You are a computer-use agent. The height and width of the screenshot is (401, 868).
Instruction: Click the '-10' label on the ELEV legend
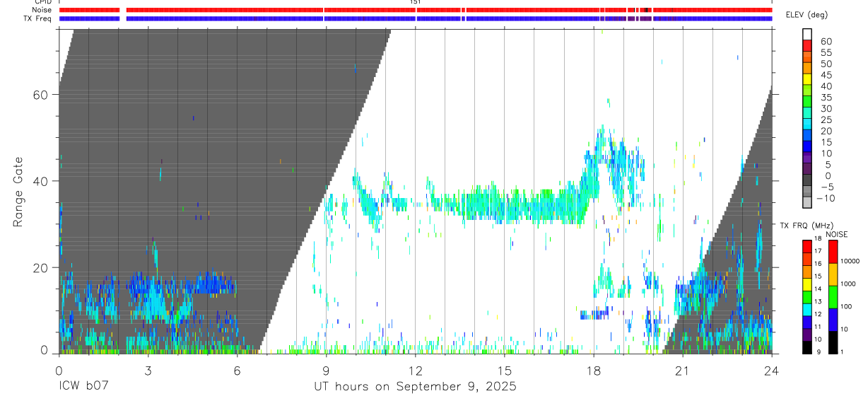point(824,198)
